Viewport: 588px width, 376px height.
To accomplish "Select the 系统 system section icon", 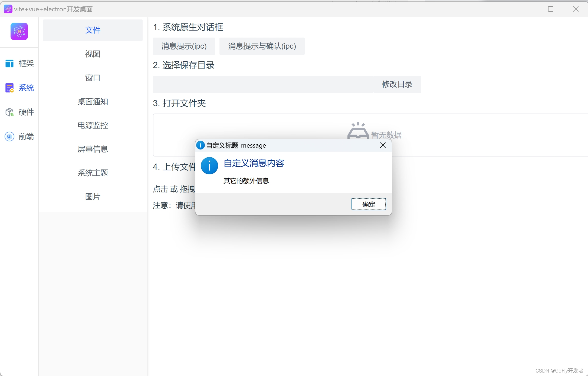I will [9, 88].
